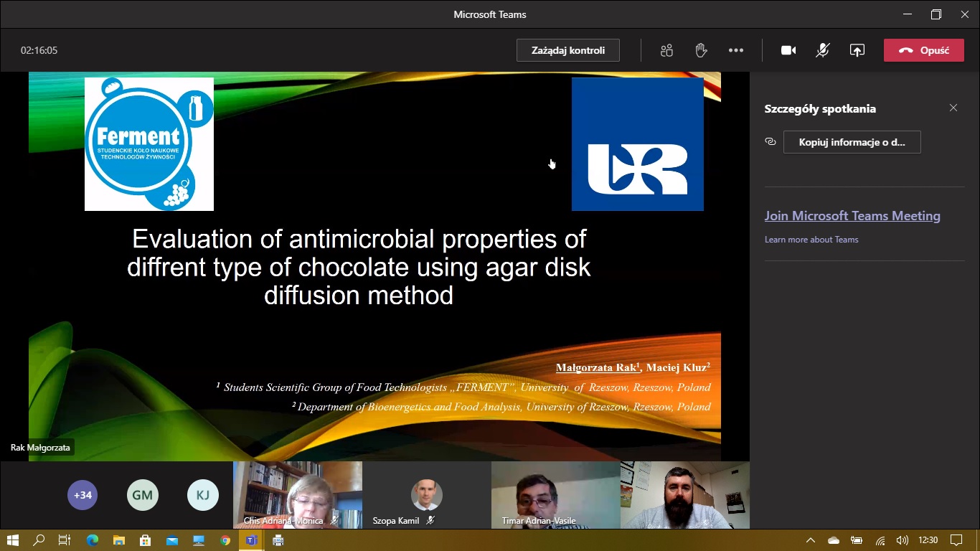Open Microsoft Teams from the taskbar

(x=251, y=540)
